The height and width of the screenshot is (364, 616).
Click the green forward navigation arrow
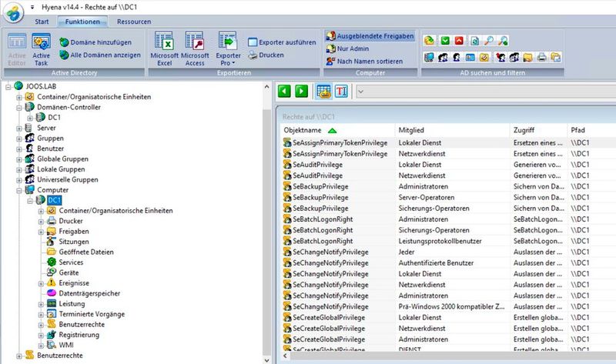(301, 91)
